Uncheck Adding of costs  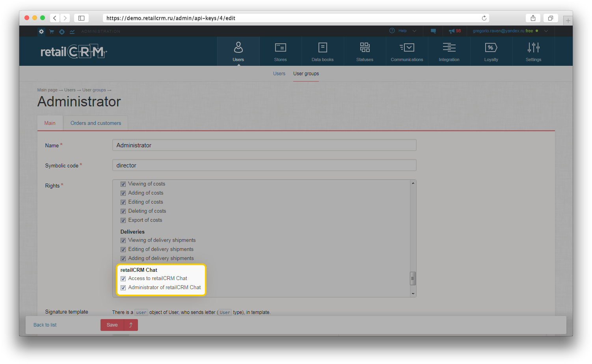coord(123,193)
